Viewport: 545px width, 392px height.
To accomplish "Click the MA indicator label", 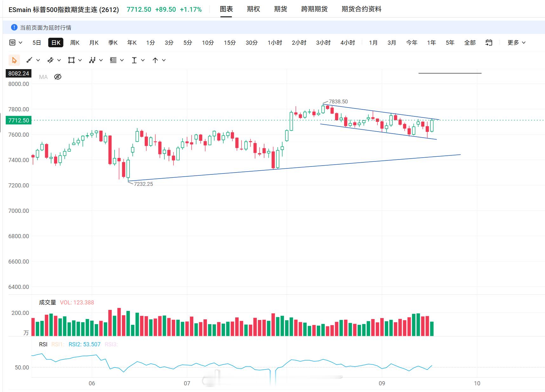I will [43, 77].
